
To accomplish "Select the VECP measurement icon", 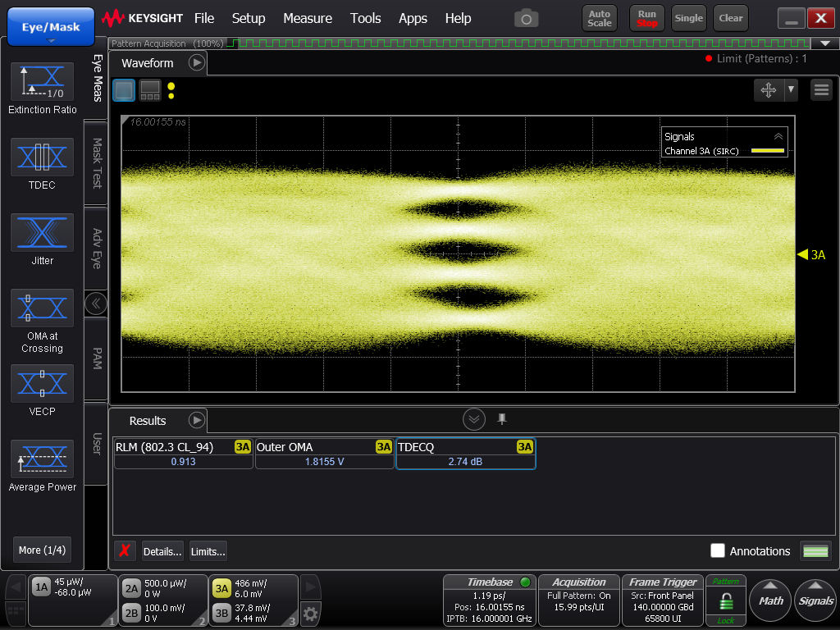I will 42,383.
